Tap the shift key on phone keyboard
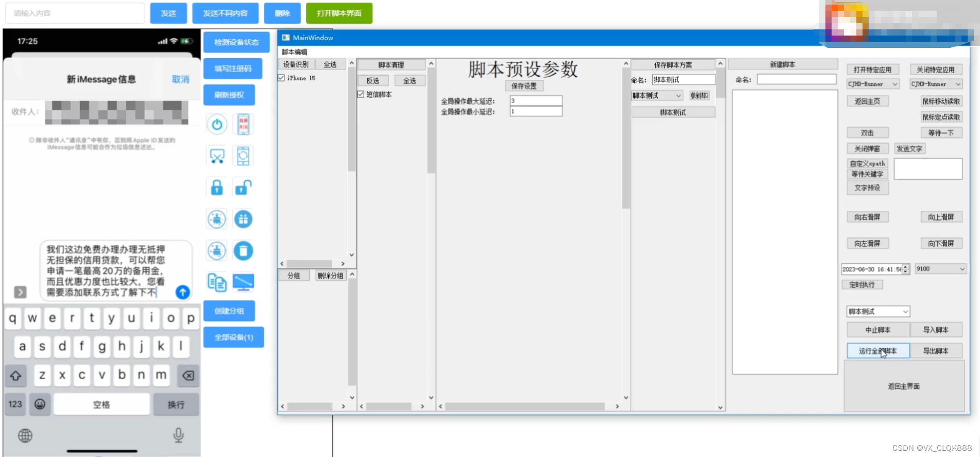980x457 pixels. point(15,376)
